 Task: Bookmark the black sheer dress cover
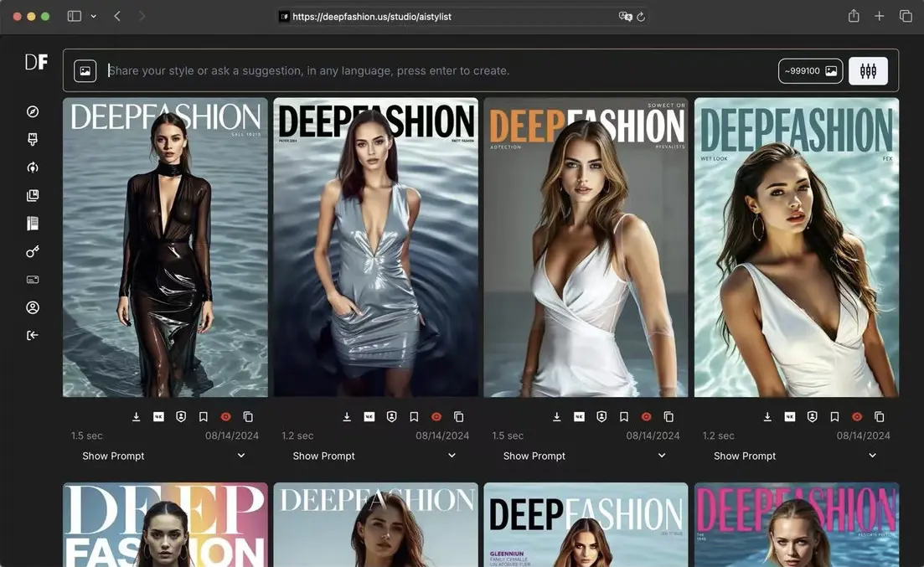[204, 417]
